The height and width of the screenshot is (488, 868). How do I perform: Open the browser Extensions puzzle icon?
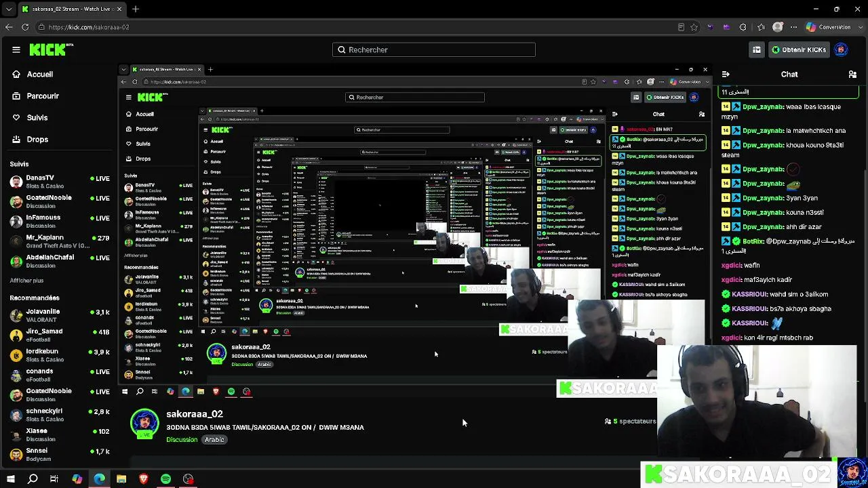[743, 27]
